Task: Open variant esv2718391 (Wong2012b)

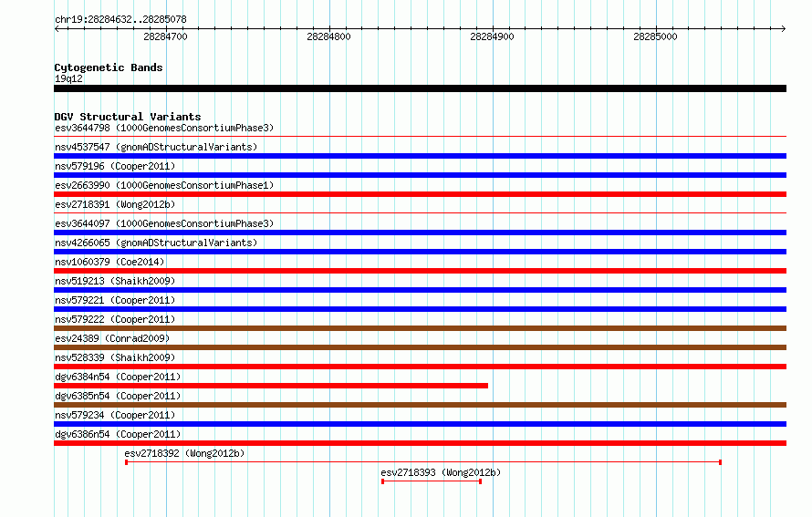Action: (115, 204)
